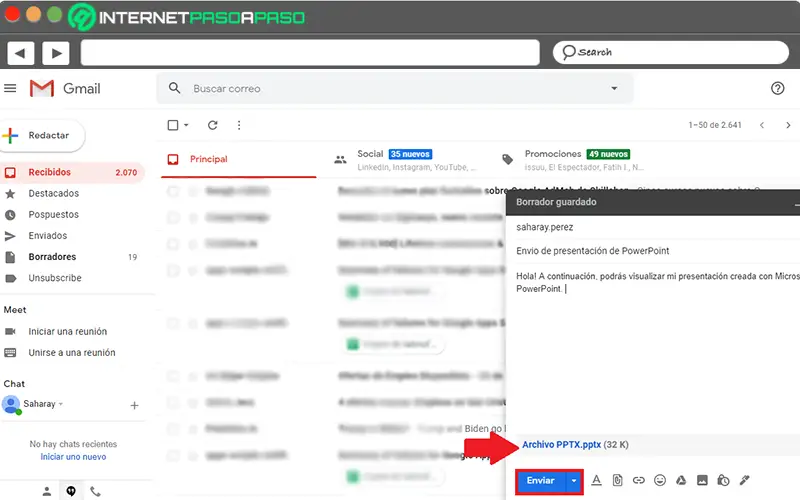Open the Principal inbox tab
Image resolution: width=800 pixels, height=500 pixels.
tap(239, 159)
